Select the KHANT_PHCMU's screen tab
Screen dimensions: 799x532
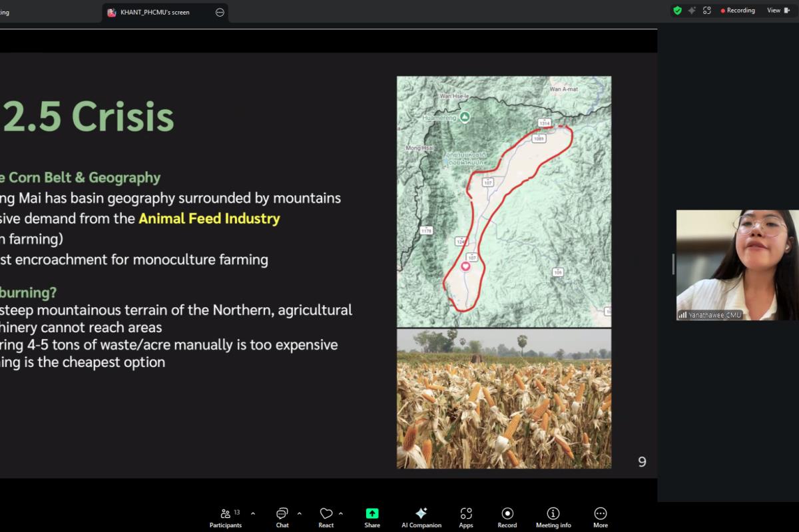[156, 12]
